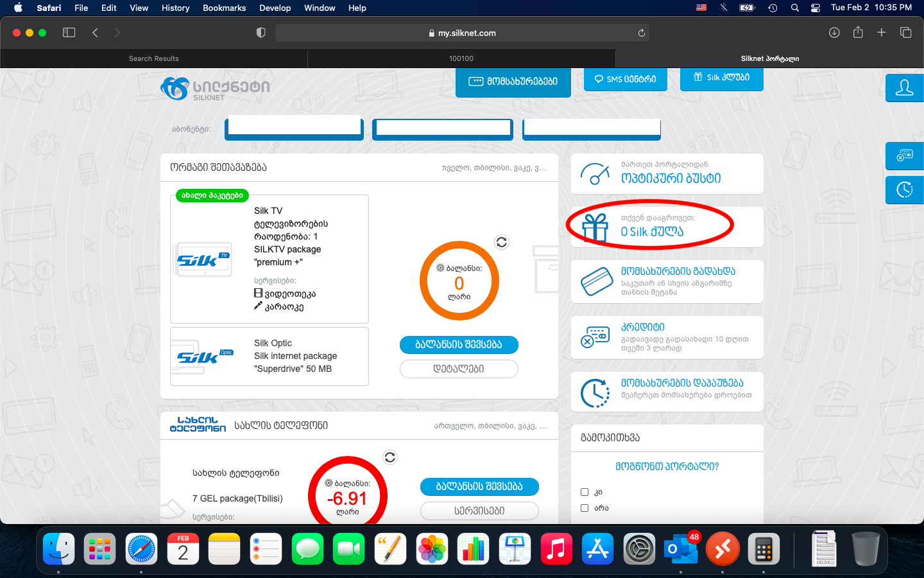
Task: Click the privacy shield icon
Action: (x=261, y=33)
